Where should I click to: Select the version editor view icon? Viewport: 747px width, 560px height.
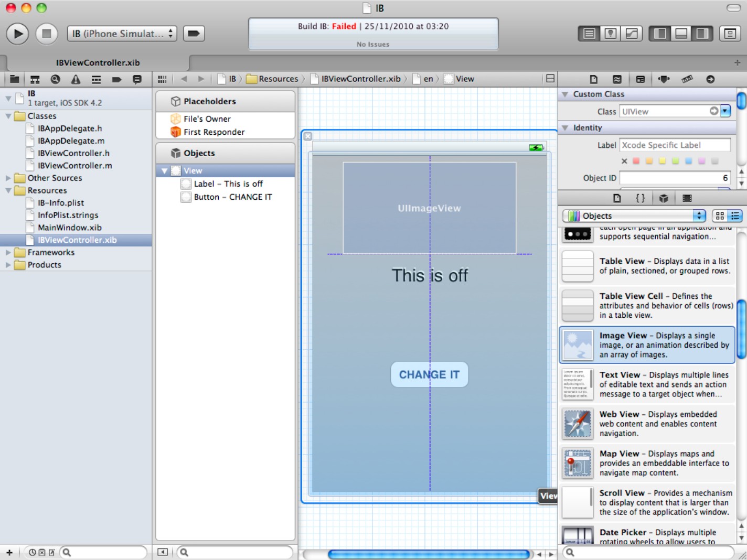(x=632, y=34)
